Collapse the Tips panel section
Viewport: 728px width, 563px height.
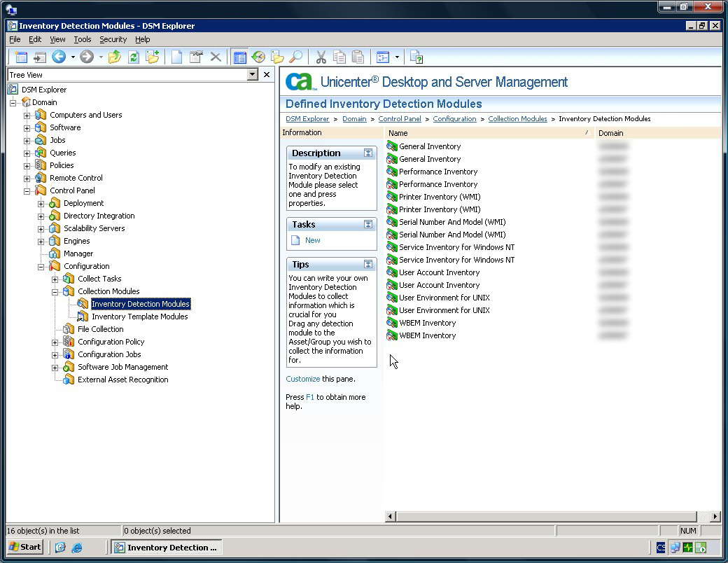[x=367, y=265]
